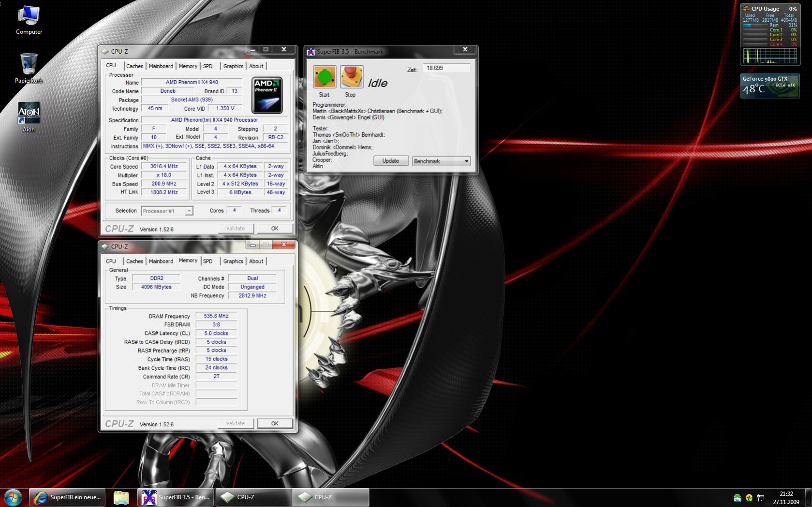Click the memory Size value '4096 MBytes'
The height and width of the screenshot is (507, 812).
pyautogui.click(x=156, y=287)
